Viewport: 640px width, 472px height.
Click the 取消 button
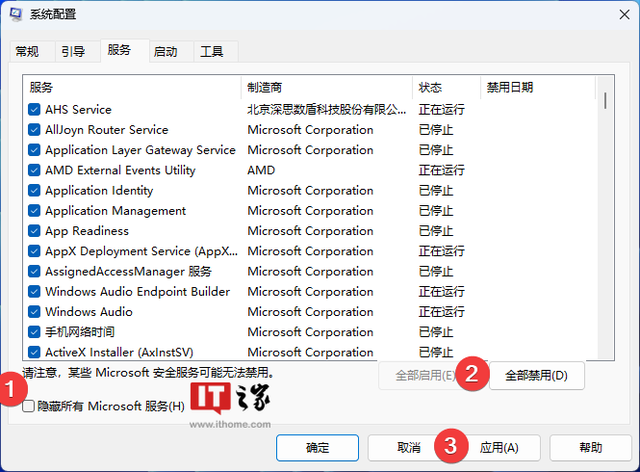coord(409,448)
